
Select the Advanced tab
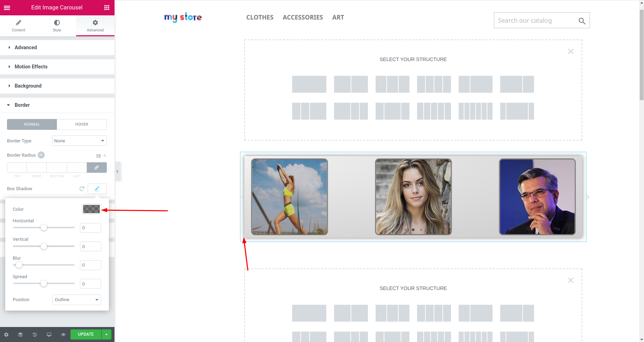coord(95,25)
